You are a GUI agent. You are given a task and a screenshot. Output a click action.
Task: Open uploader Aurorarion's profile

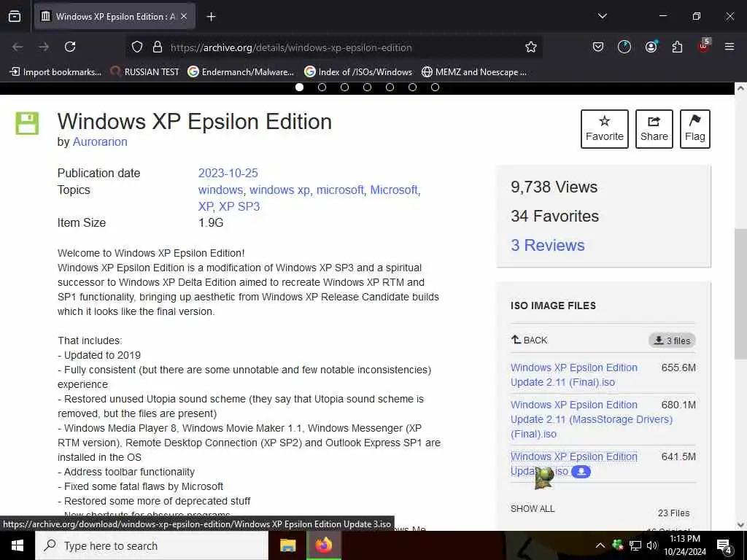pos(100,142)
